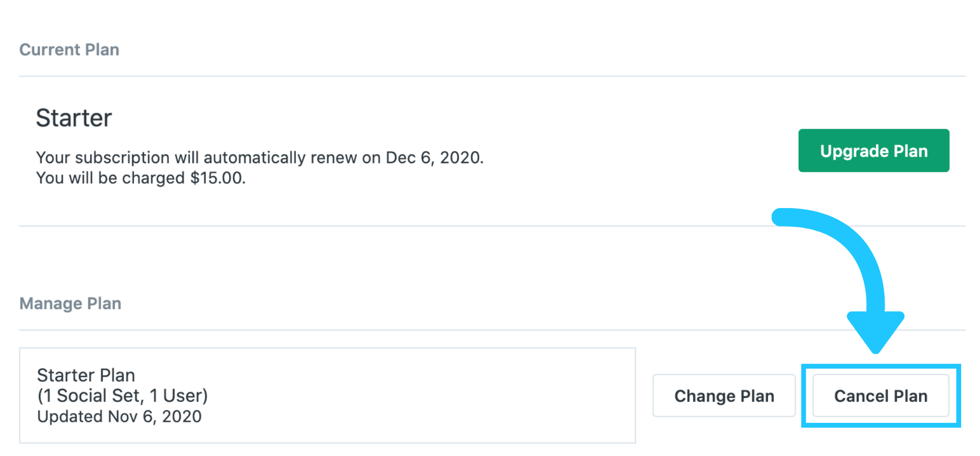The image size is (980, 456).
Task: Click the renewal date Dec 6, 2020
Action: (x=434, y=158)
